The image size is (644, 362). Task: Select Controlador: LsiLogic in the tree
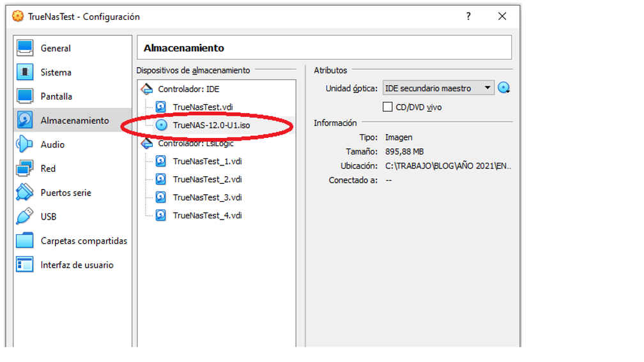click(196, 144)
